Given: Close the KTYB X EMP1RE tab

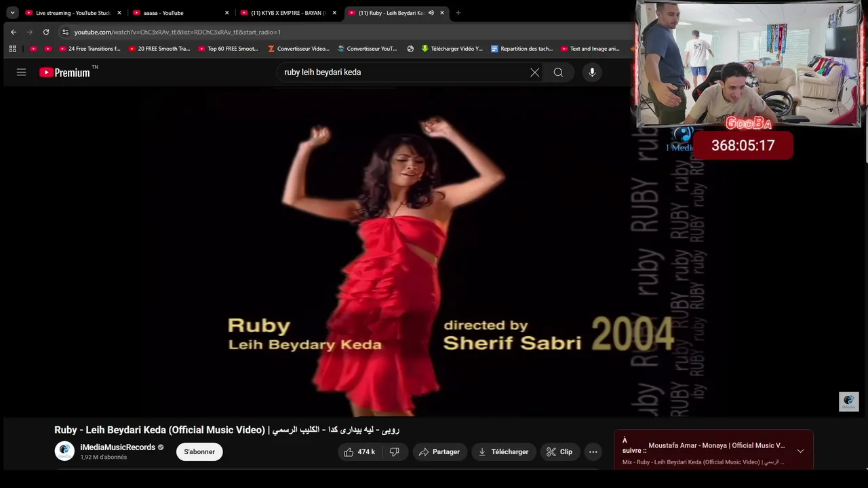Looking at the screenshot, I should (334, 12).
